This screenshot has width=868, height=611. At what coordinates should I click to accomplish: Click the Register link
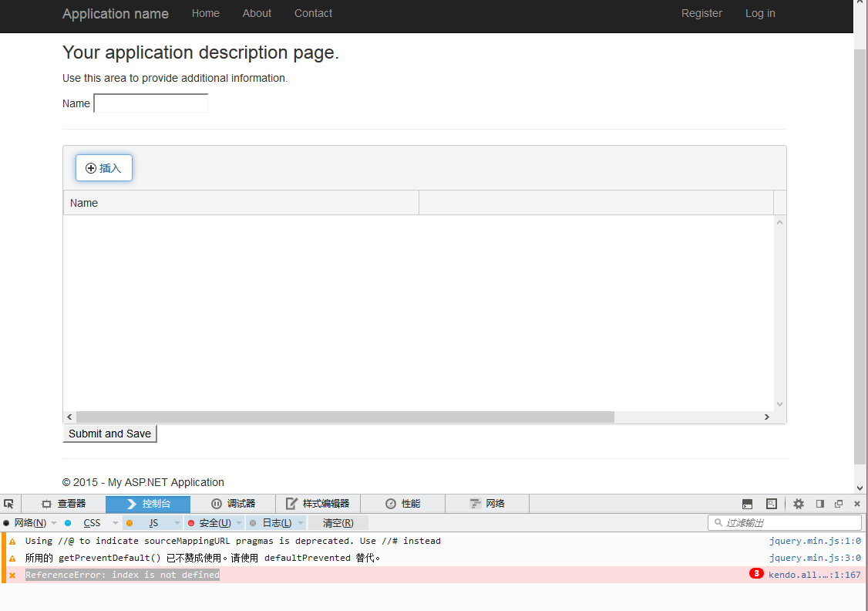coord(701,13)
